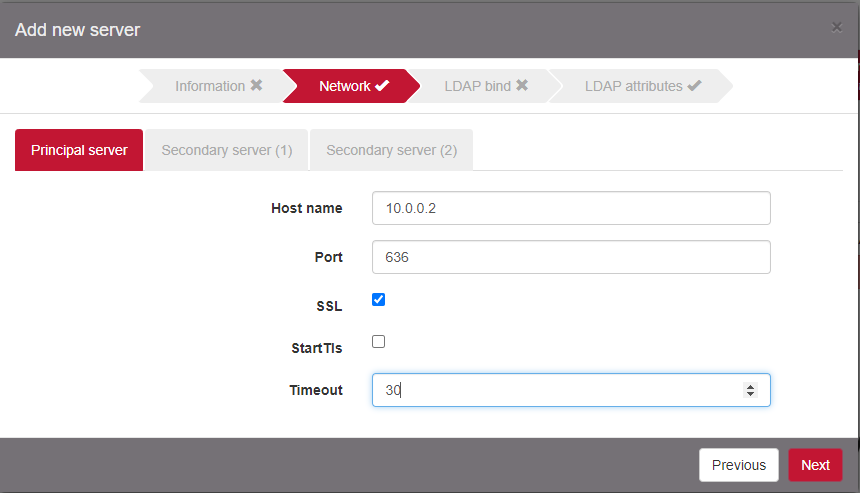Click the checkmark icon on LDAP attributes step
The width and height of the screenshot is (860, 493).
[694, 86]
